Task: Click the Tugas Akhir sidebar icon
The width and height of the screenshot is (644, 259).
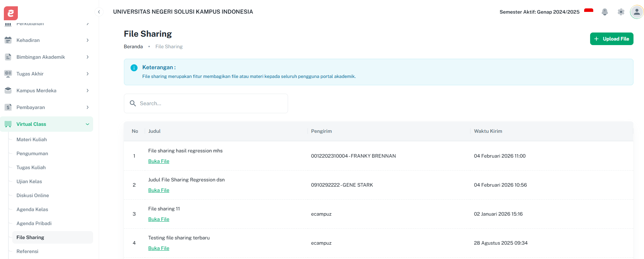Action: 8,74
